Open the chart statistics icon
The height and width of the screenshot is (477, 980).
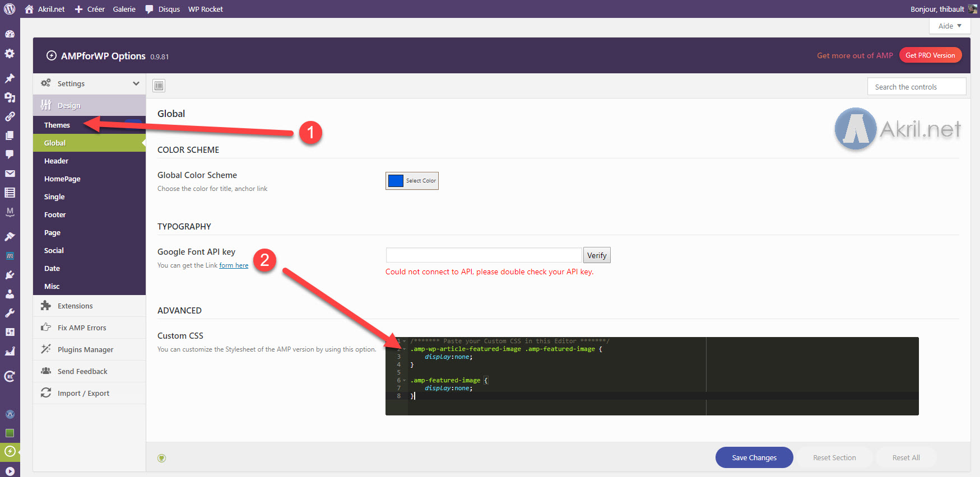coord(10,352)
